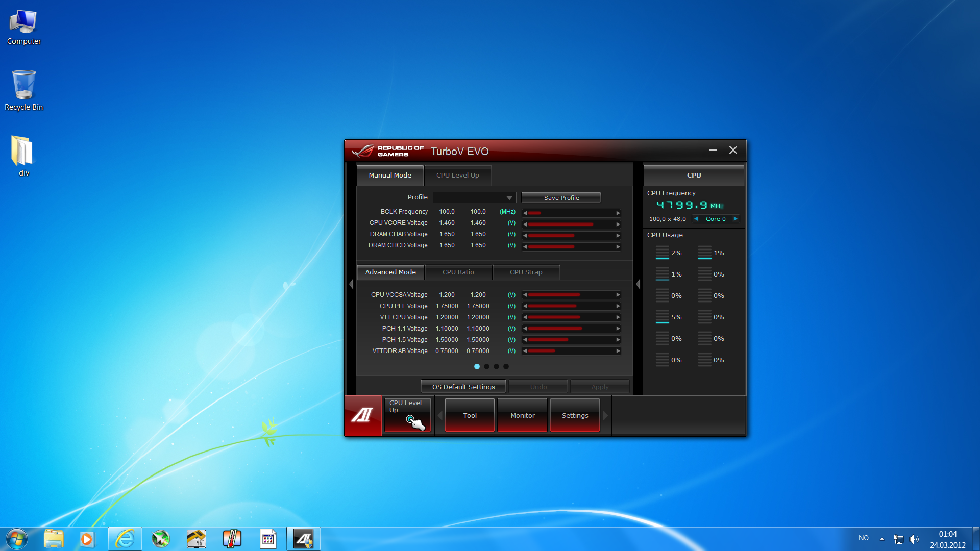Open Windows Explorer from the taskbar

[54, 539]
